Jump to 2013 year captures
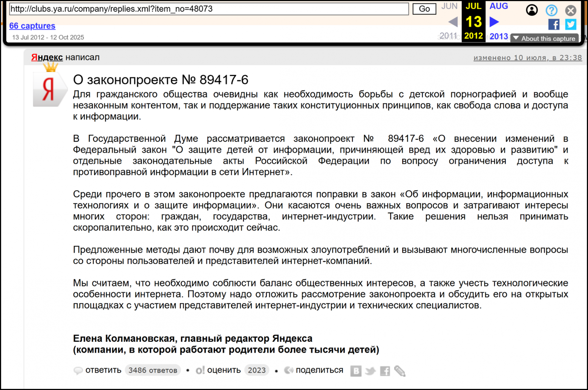588x390 pixels. tap(499, 36)
